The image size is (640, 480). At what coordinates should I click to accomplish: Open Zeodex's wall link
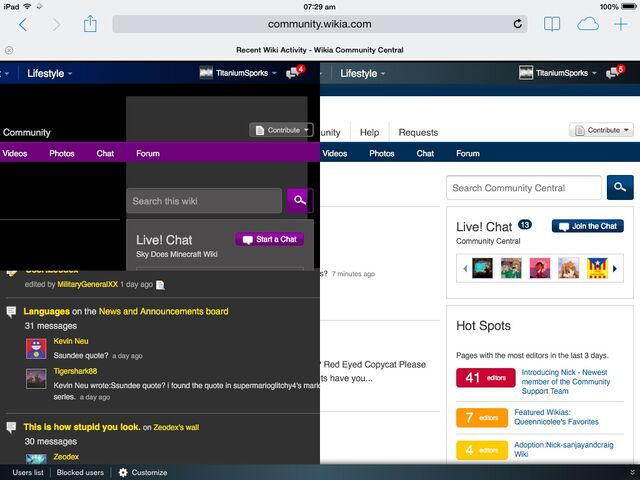[176, 427]
